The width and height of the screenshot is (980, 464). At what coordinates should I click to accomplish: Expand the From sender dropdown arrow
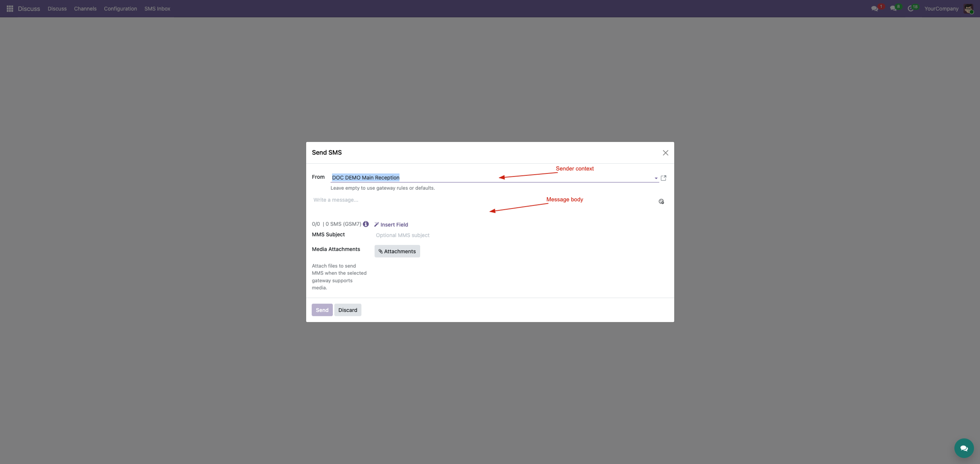pyautogui.click(x=656, y=178)
